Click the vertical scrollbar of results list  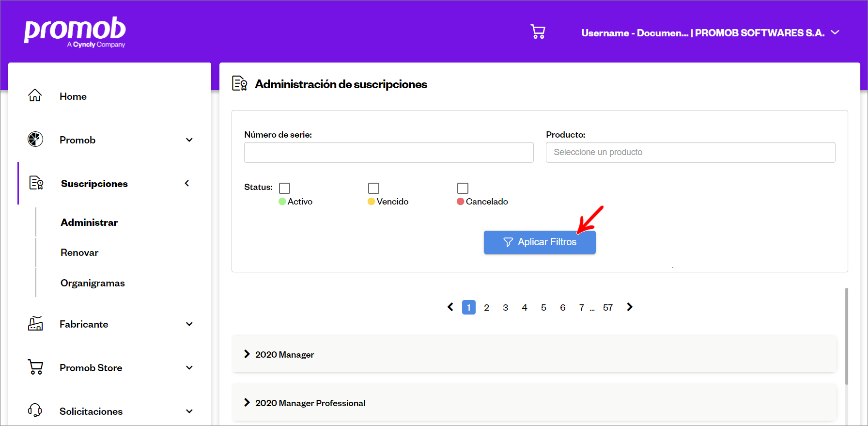(x=847, y=336)
